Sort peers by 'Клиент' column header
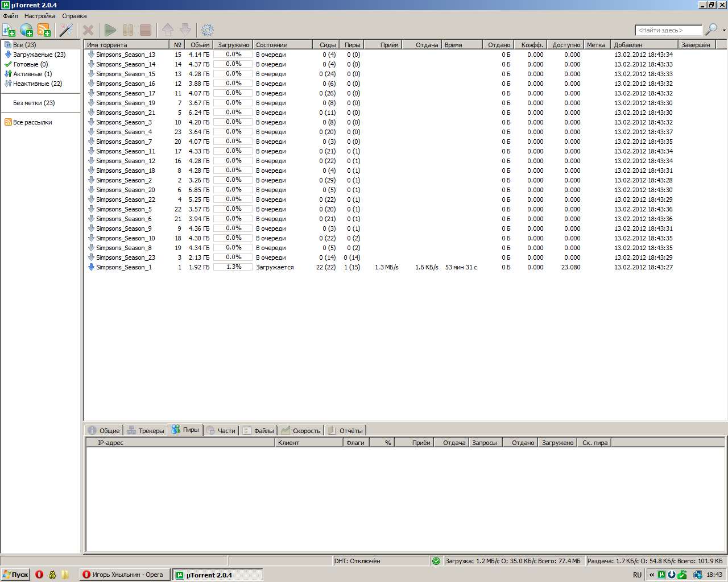 click(309, 443)
